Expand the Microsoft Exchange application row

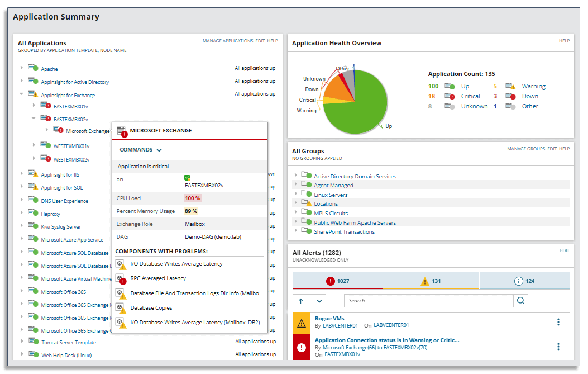point(46,130)
